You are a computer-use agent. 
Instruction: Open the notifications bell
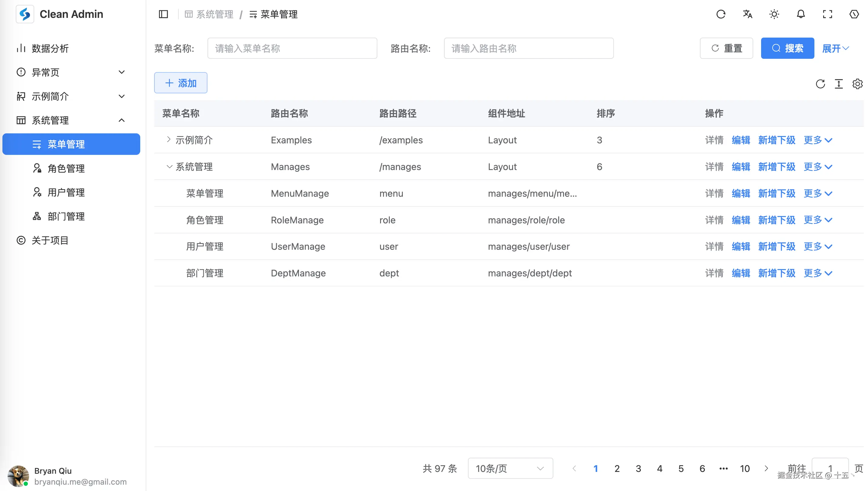[800, 14]
